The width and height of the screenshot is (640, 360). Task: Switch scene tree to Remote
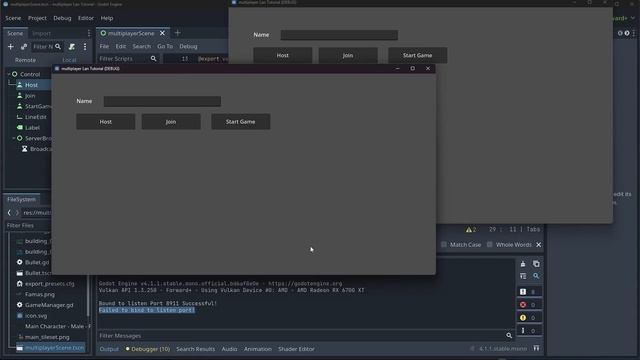click(25, 60)
